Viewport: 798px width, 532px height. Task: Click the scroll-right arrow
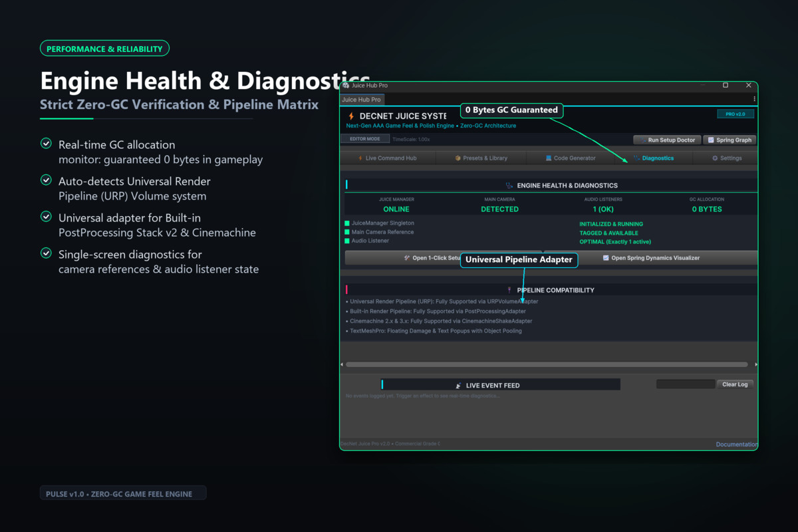[x=755, y=364]
